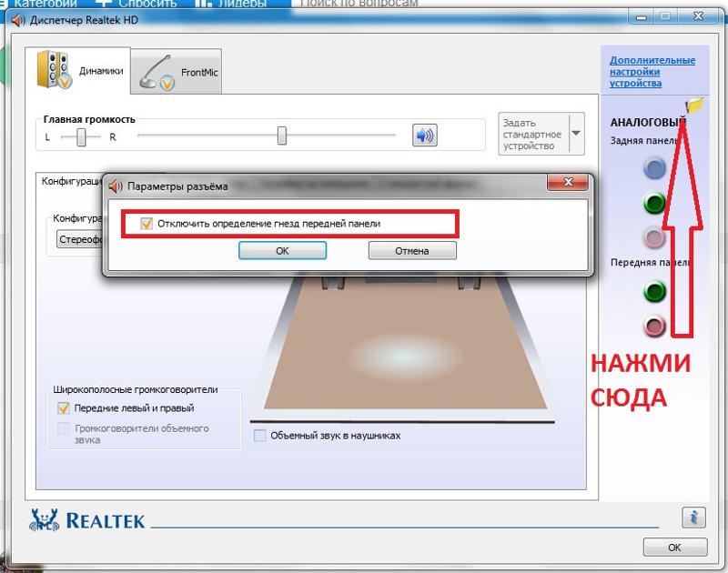
Task: Open the yellow folder connector settings icon
Action: pos(695,105)
